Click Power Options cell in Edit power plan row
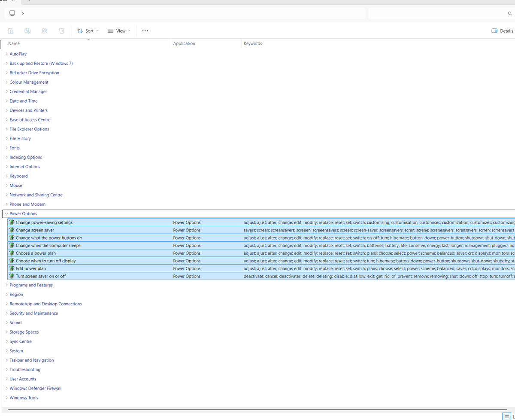The image size is (515, 420). [x=187, y=269]
